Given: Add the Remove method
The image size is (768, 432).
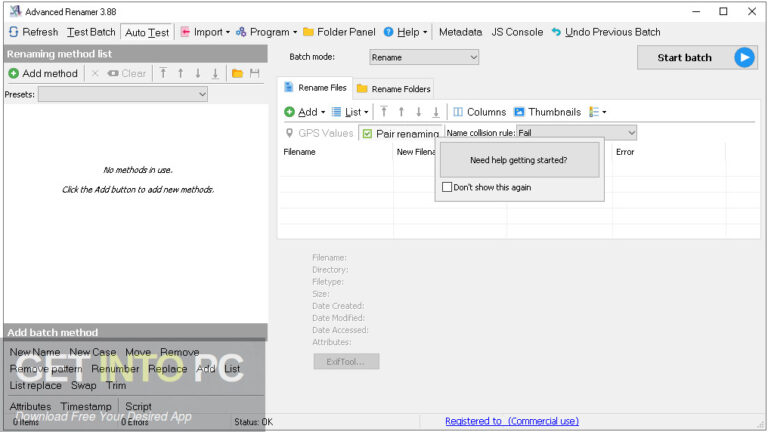Looking at the screenshot, I should [x=180, y=352].
